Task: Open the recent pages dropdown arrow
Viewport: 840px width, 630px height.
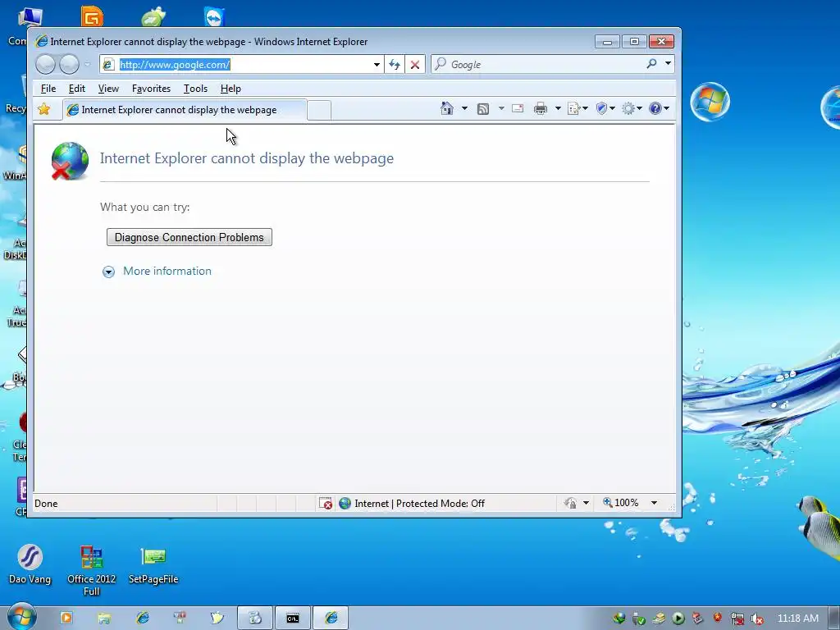Action: [87, 65]
